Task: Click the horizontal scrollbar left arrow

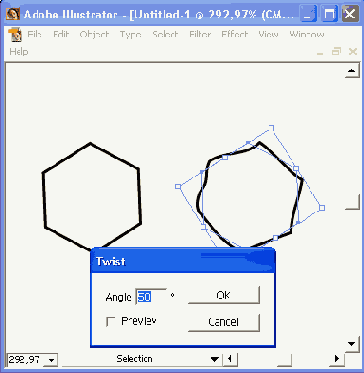Action: [230, 359]
